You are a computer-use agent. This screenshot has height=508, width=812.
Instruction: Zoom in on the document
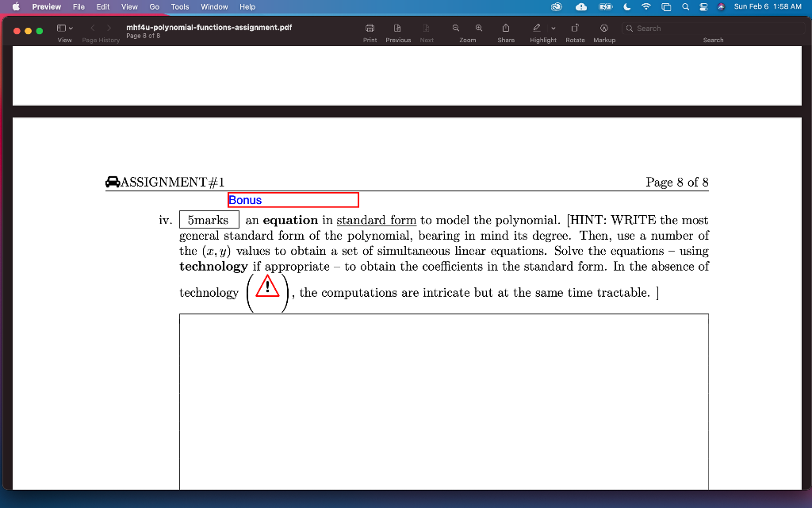[479, 28]
